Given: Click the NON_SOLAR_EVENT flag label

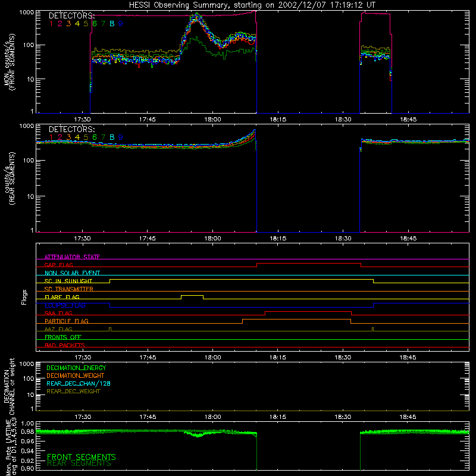Looking at the screenshot, I should tap(72, 273).
